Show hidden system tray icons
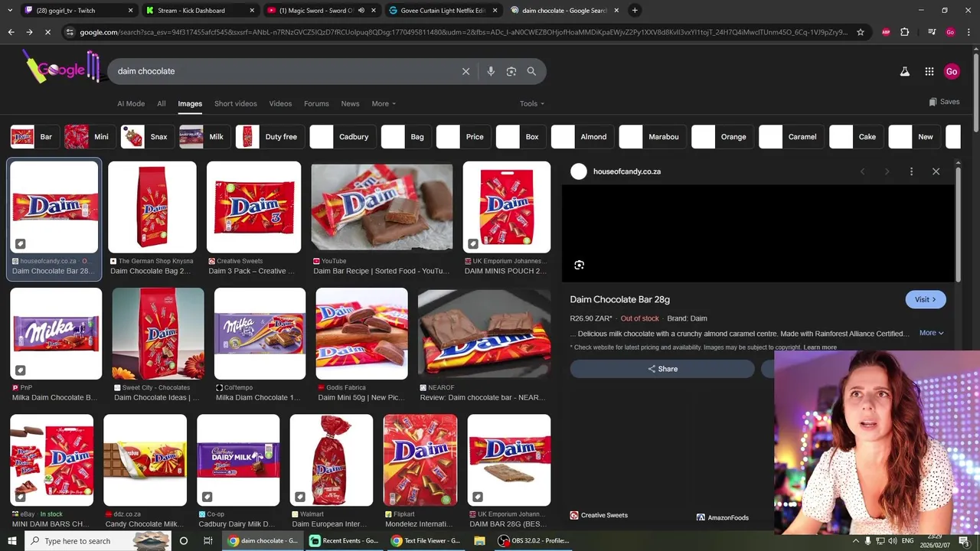This screenshot has width=980, height=551. point(856,541)
